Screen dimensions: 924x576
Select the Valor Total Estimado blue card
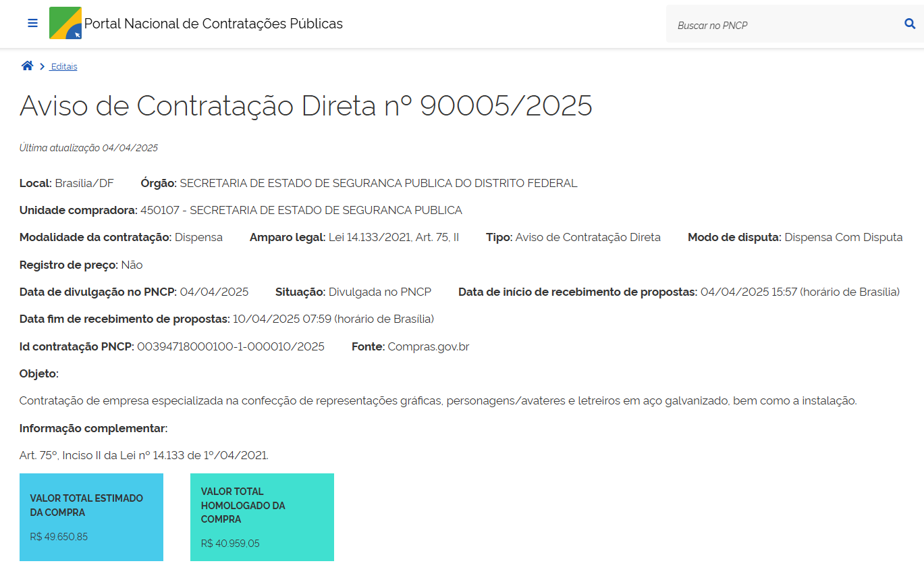click(x=91, y=517)
